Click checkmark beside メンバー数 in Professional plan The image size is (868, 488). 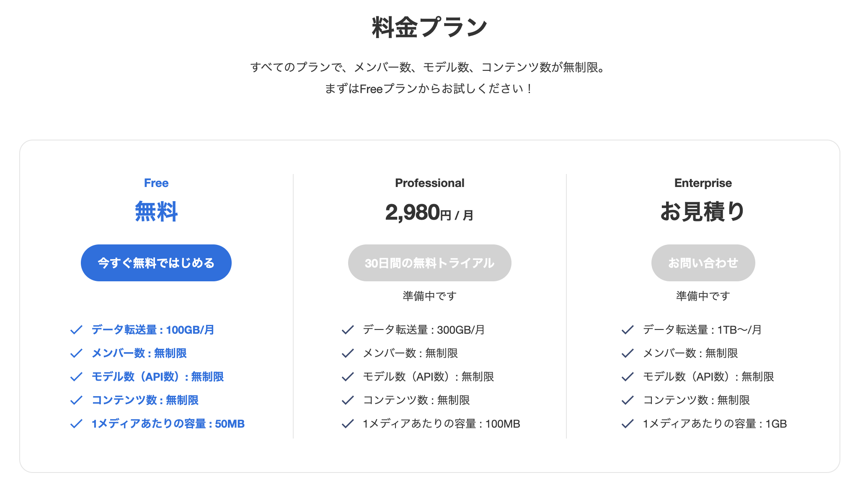tap(349, 354)
